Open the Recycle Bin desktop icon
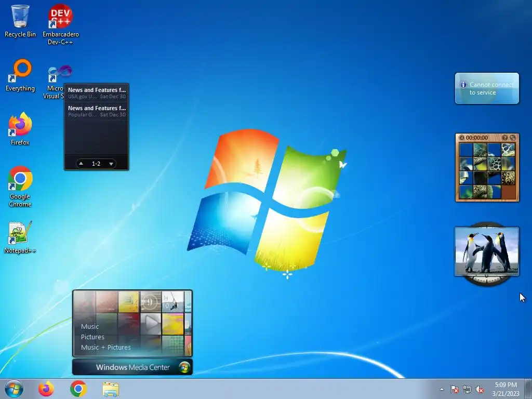The image size is (532, 399). point(20,21)
